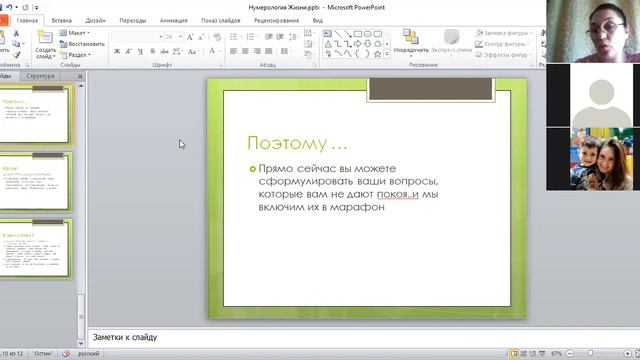Switch to the Структура pane tab
This screenshot has height=360, width=640.
point(40,76)
